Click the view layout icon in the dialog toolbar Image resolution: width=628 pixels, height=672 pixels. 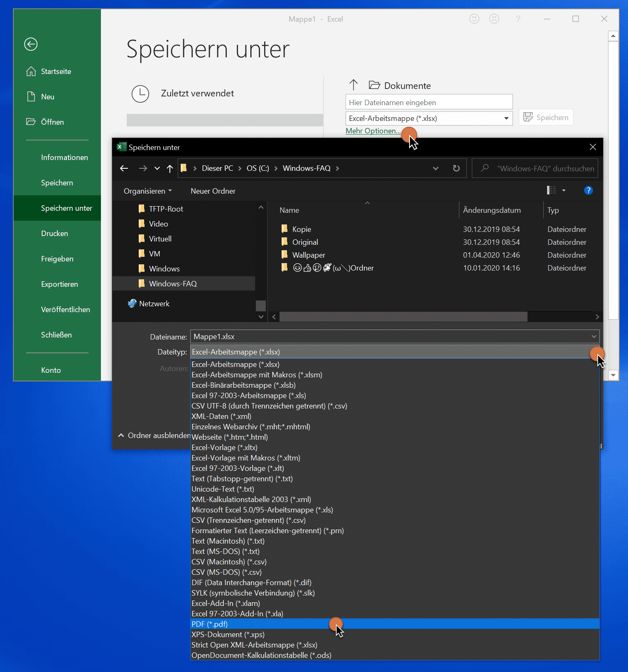pyautogui.click(x=551, y=190)
